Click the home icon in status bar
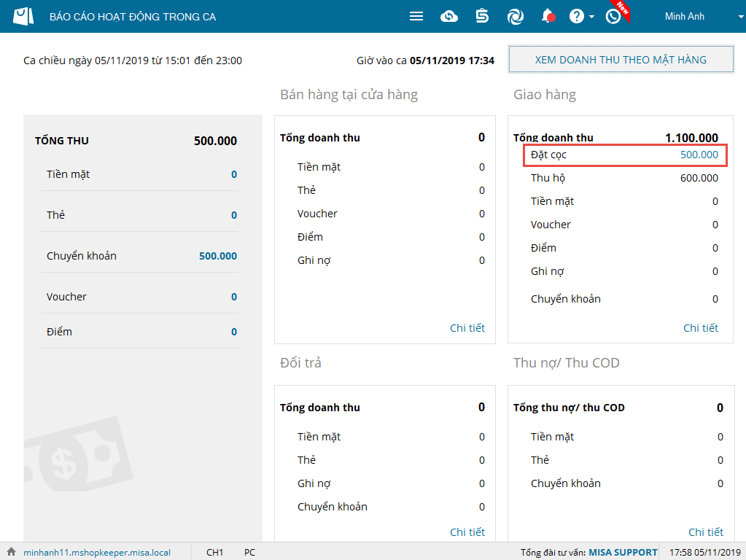 click(x=11, y=552)
